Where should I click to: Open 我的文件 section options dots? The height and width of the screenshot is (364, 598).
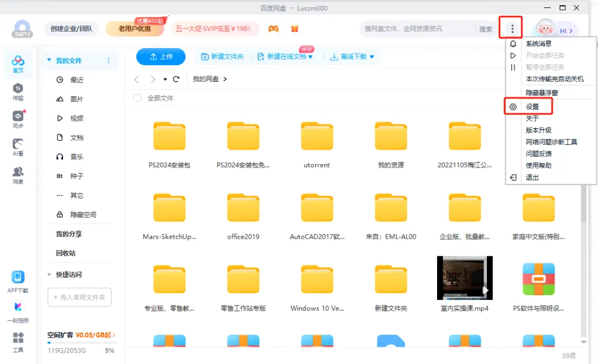[x=109, y=60]
